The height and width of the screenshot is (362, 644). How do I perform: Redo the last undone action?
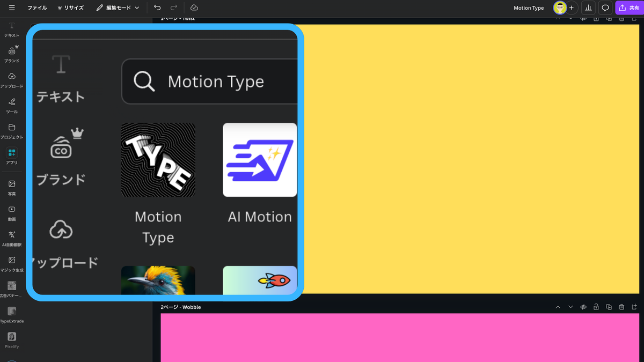tap(173, 8)
